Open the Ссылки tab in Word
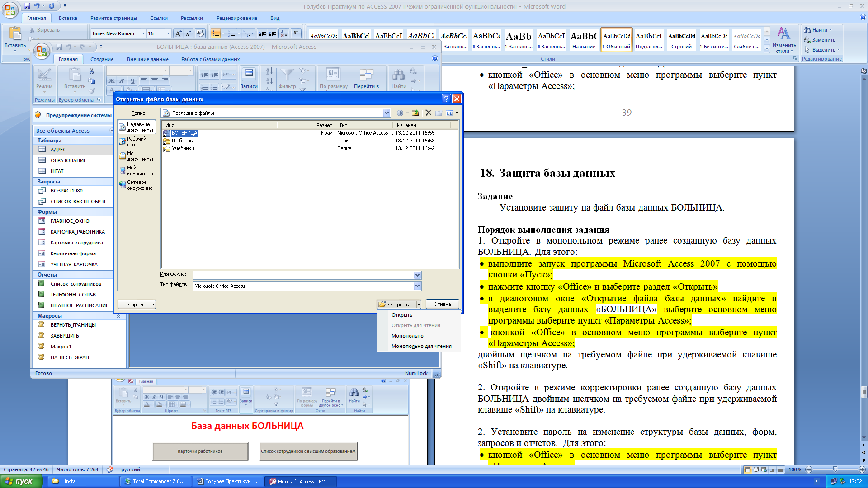868x488 pixels. pyautogui.click(x=159, y=18)
